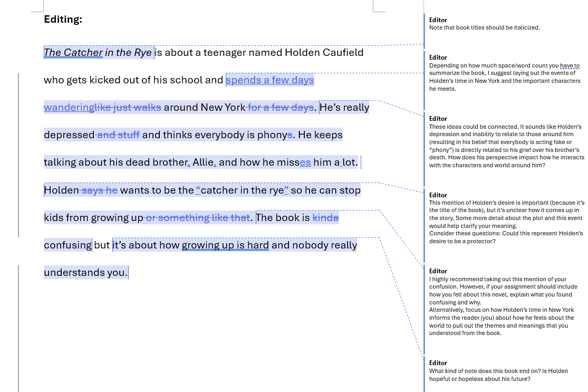Click the underlined phrase "growing up is hard"
588x392 pixels.
coord(225,245)
